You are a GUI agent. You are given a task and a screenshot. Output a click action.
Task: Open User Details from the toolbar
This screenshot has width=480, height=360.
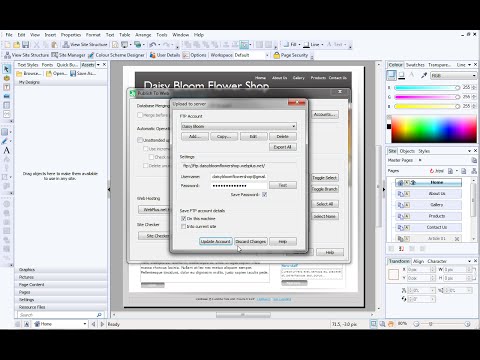point(165,55)
